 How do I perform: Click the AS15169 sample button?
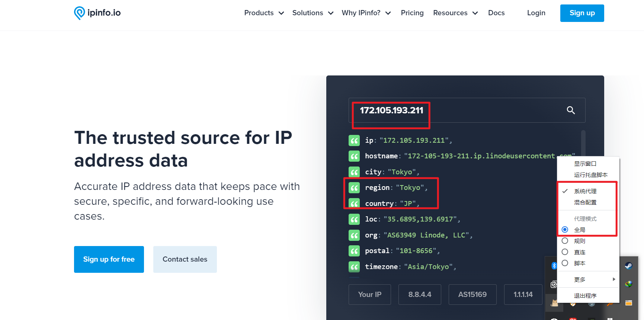point(472,294)
